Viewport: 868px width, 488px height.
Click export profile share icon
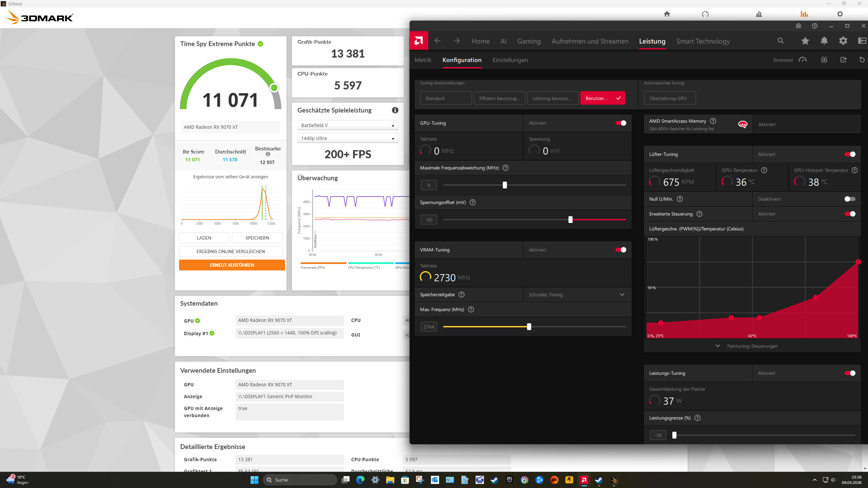844,60
